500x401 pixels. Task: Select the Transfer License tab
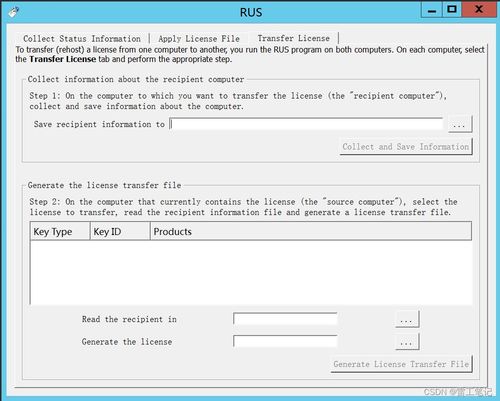coord(294,38)
